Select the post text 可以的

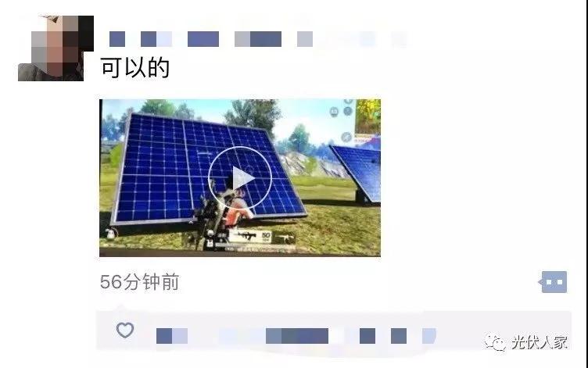[135, 68]
